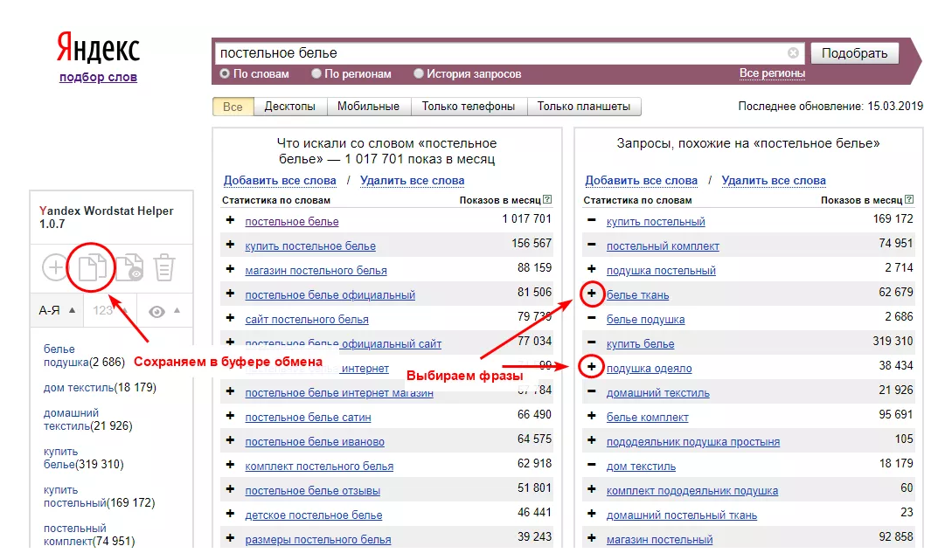Add 'постельное белье сатин' with plus icon
Screen dimensions: 938x560
[x=230, y=417]
